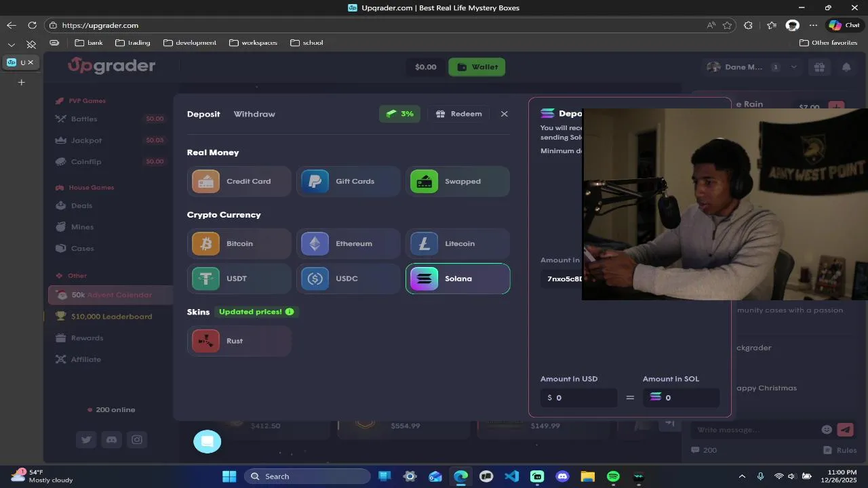Image resolution: width=868 pixels, height=488 pixels.
Task: Open browser profile avatar
Action: (793, 25)
